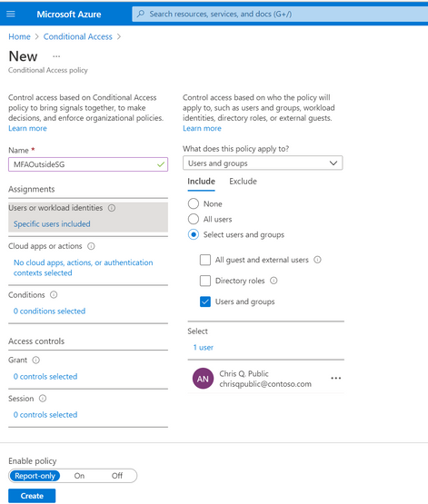Uncheck the Users and groups checkbox

[x=205, y=301]
